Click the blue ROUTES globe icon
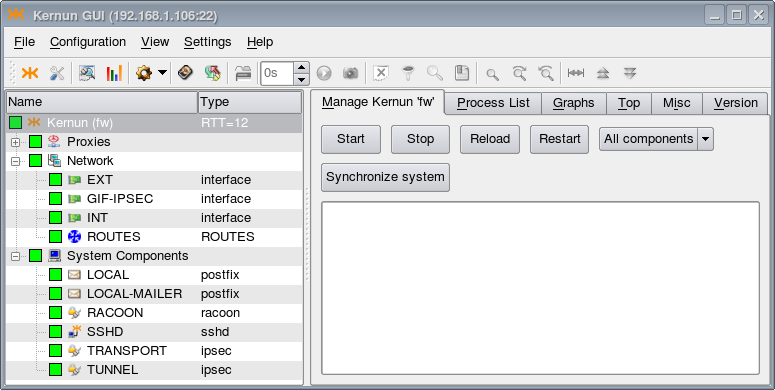Viewport: 775px width, 390px height. pos(74,237)
